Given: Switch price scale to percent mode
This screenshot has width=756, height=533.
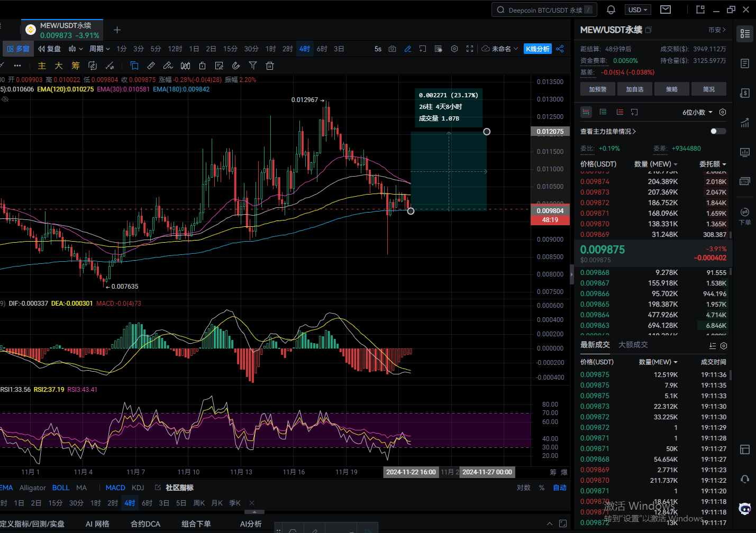Looking at the screenshot, I should [x=542, y=488].
